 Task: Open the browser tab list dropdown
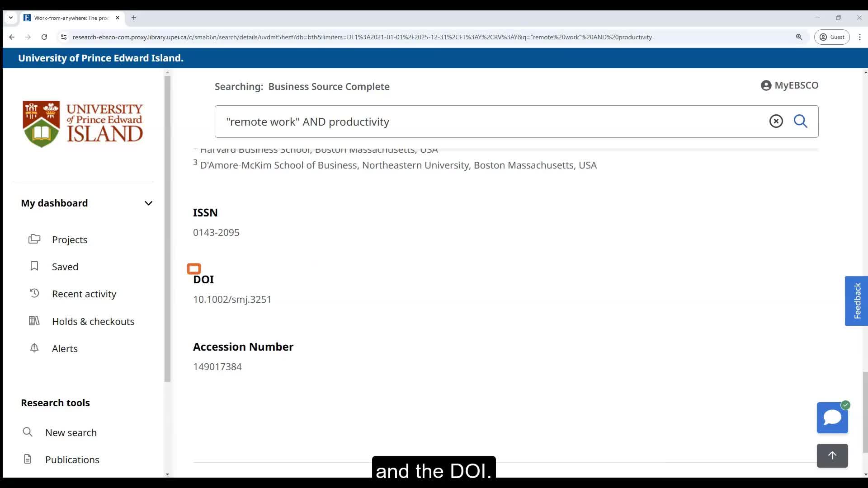pyautogui.click(x=11, y=18)
